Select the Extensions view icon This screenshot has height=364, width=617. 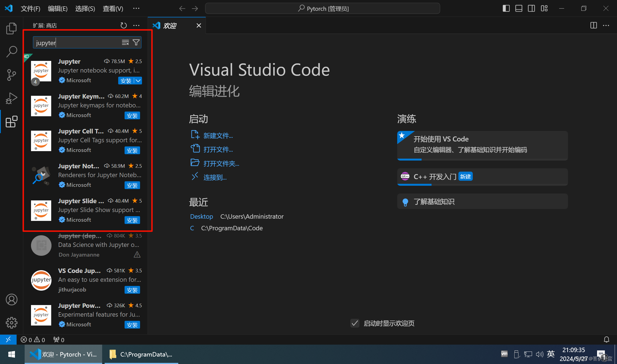tap(11, 122)
